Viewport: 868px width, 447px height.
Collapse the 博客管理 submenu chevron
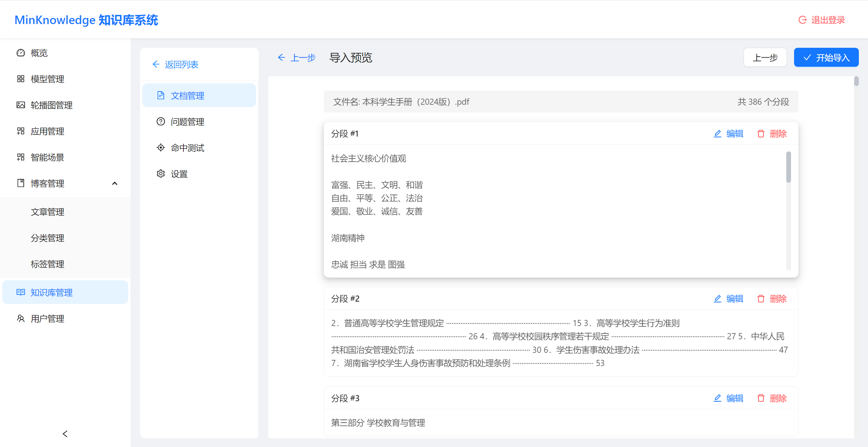click(x=115, y=183)
